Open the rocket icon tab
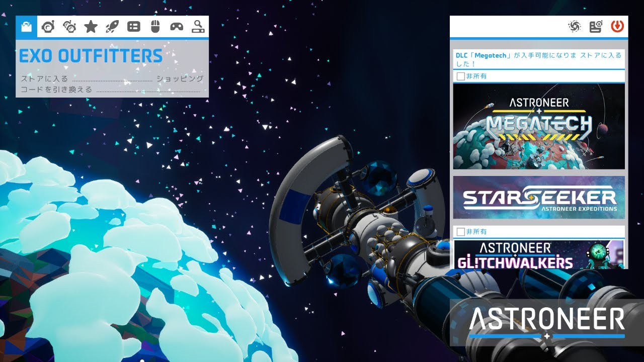Screen dimensions: 644x362 pos(112,27)
